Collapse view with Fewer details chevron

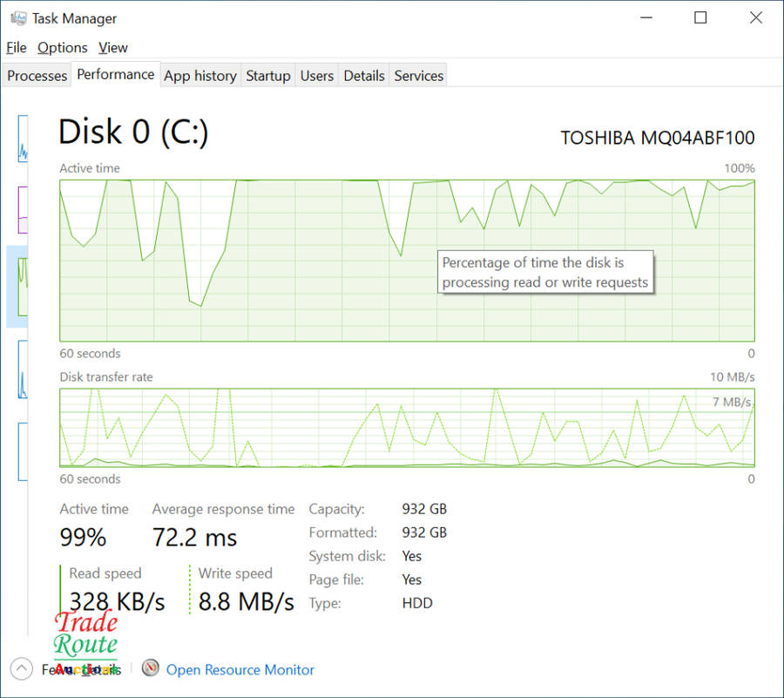[22, 669]
